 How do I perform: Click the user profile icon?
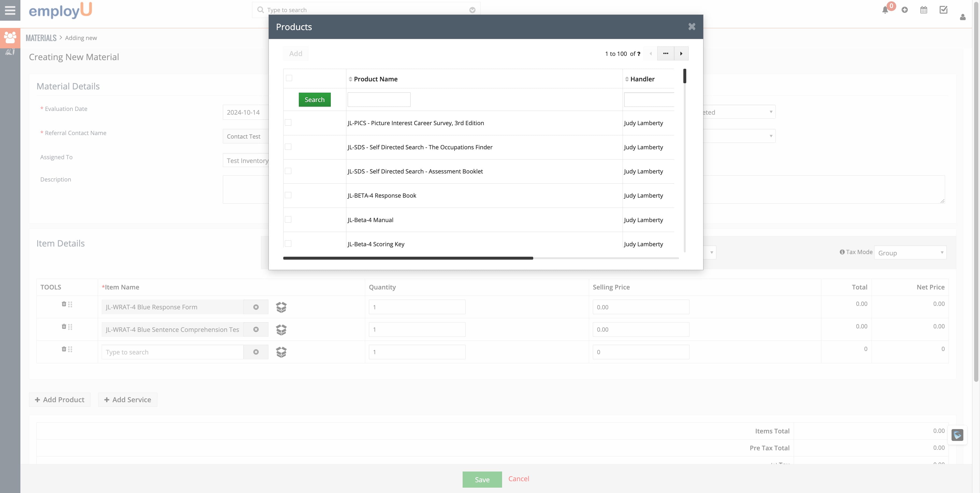(963, 17)
